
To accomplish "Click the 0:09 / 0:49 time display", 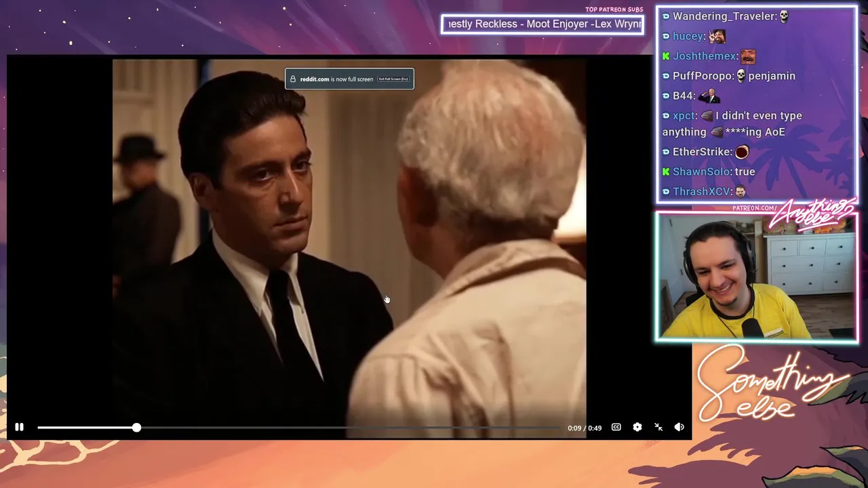I will tap(585, 428).
